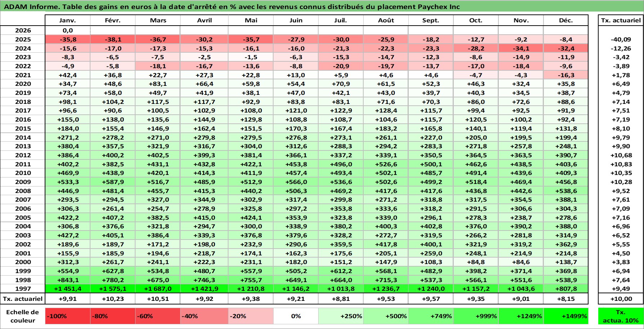This screenshot has width=644, height=329.
Task: Select the Oct. column header
Action: pos(476,21)
